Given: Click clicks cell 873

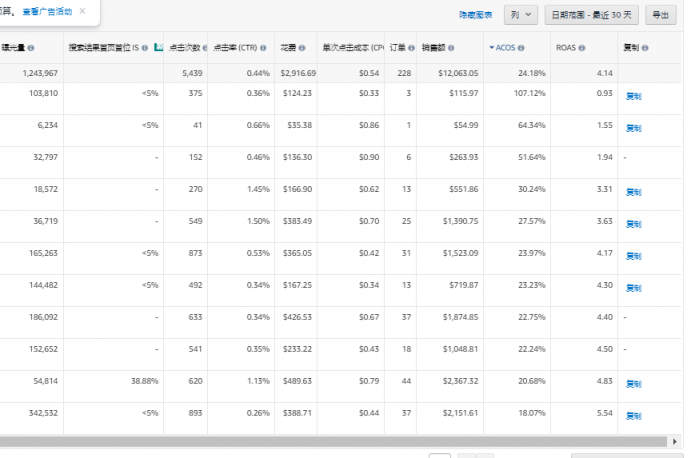Looking at the screenshot, I should 195,253.
